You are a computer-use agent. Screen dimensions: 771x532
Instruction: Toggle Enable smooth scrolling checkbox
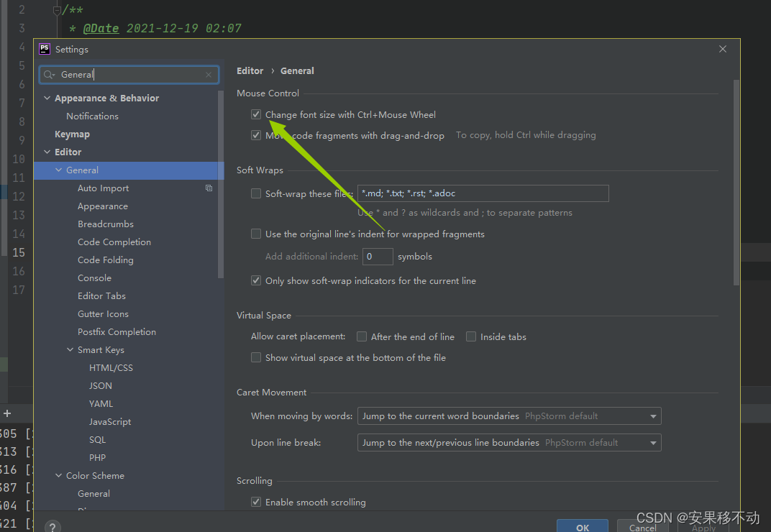click(x=256, y=502)
